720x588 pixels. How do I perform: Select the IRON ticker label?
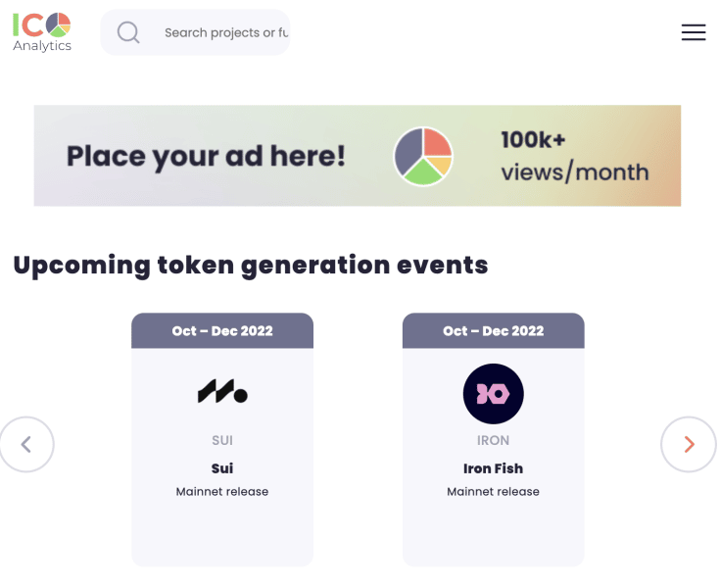pyautogui.click(x=493, y=440)
